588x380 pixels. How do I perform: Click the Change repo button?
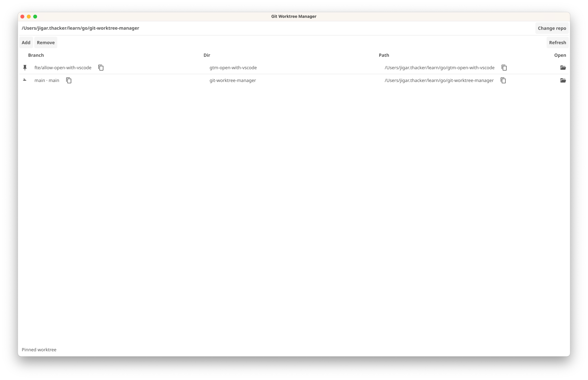click(552, 28)
